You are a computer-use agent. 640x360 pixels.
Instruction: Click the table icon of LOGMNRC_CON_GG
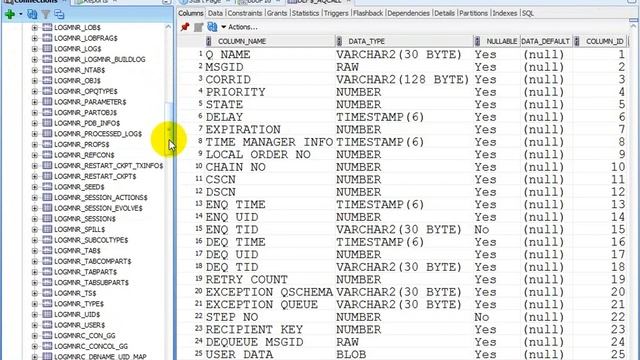tap(47, 335)
